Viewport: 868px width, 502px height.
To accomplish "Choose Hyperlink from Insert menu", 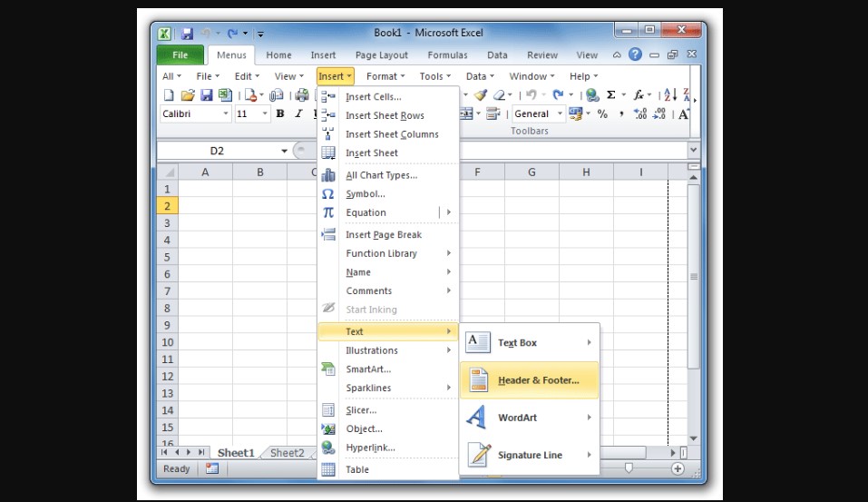I will click(388, 448).
